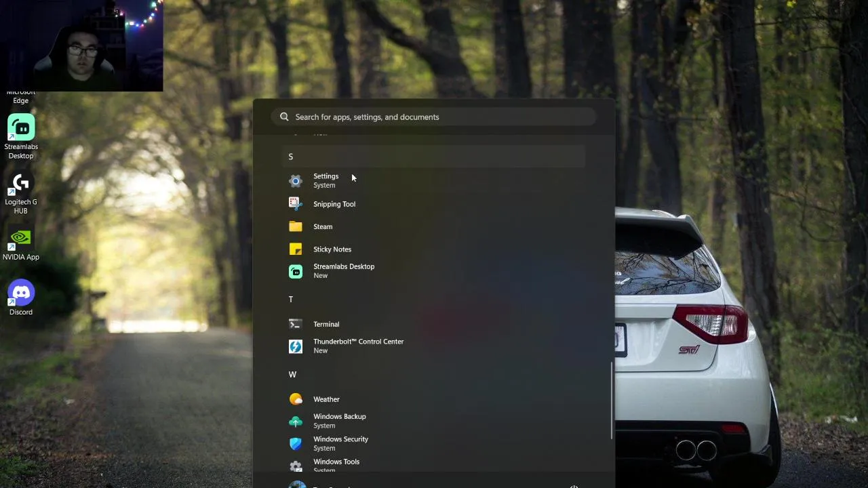Open Windows Security shield icon
868x488 pixels.
click(x=295, y=444)
